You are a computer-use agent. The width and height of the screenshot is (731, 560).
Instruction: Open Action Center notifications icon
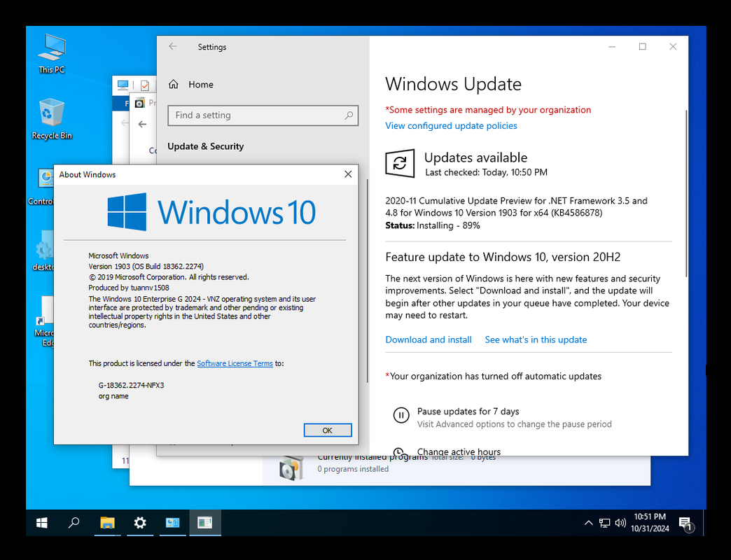(685, 524)
